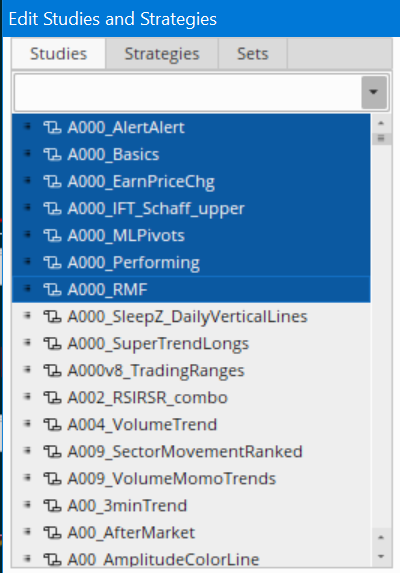Click the script icon beside A004_VolumeTrend
The height and width of the screenshot is (573, 400).
tap(53, 425)
